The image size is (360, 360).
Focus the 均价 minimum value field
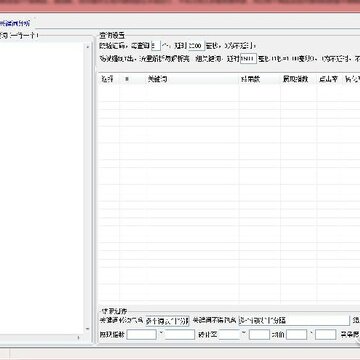coord(296,334)
